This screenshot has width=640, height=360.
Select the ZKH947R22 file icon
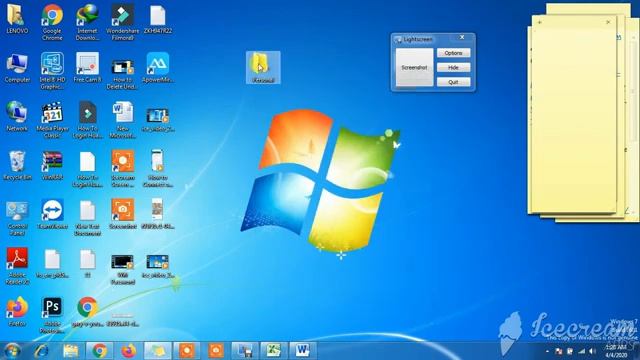pyautogui.click(x=158, y=20)
